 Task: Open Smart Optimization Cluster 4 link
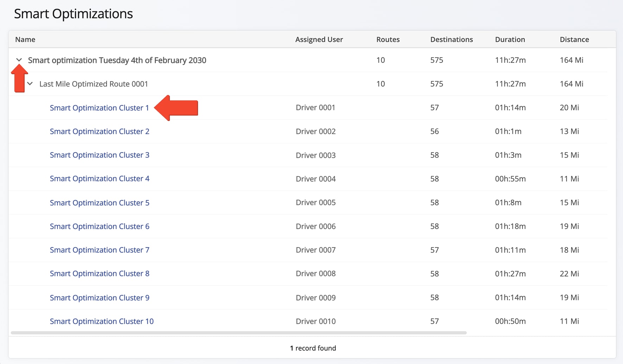[x=100, y=178]
